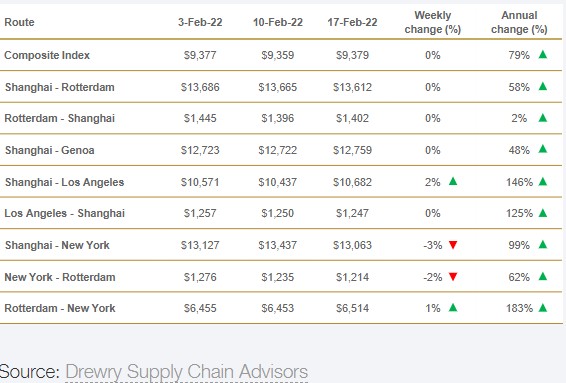Click the Weekly change (%) column header

coord(433,22)
